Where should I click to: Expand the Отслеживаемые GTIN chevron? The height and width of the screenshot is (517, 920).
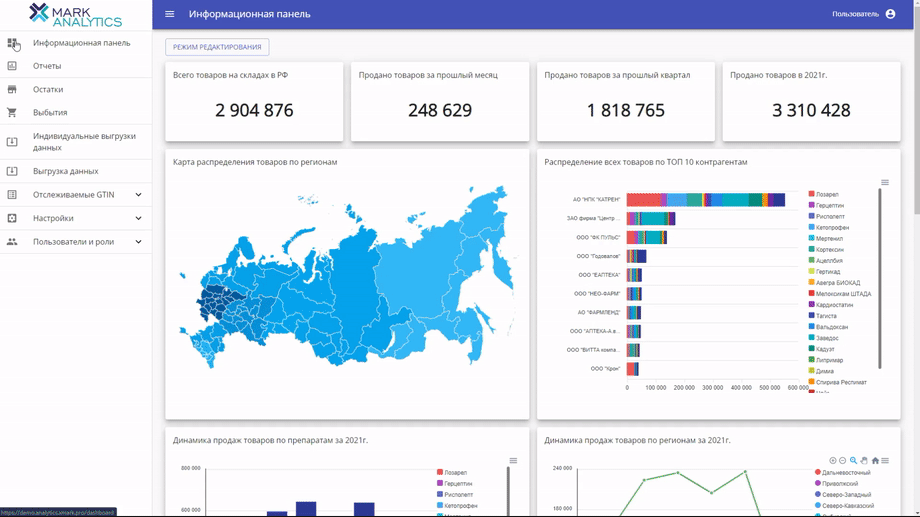pyautogui.click(x=138, y=194)
